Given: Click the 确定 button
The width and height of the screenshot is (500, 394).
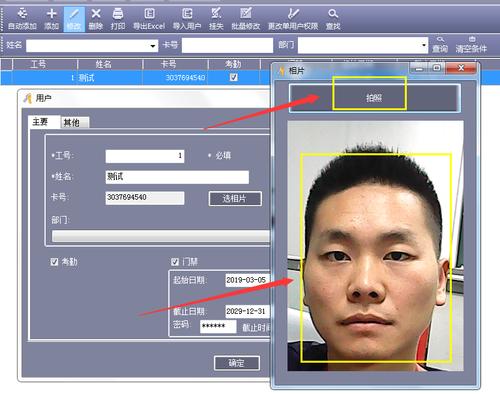Looking at the screenshot, I should (237, 363).
